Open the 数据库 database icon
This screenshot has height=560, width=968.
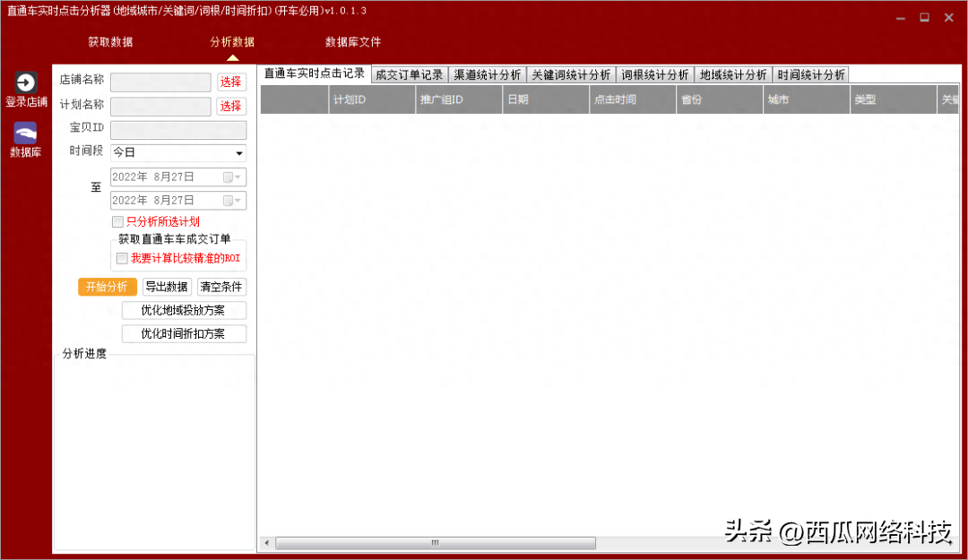click(x=26, y=134)
